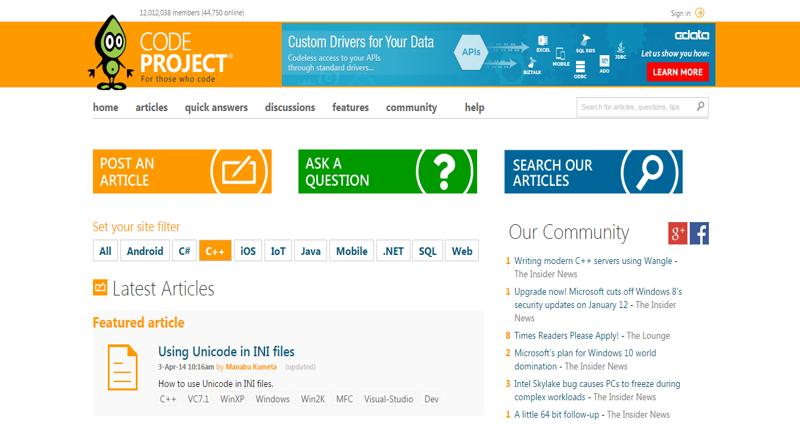Open author Manabu Kumeta's profile
This screenshot has width=800, height=424.
pyautogui.click(x=251, y=367)
